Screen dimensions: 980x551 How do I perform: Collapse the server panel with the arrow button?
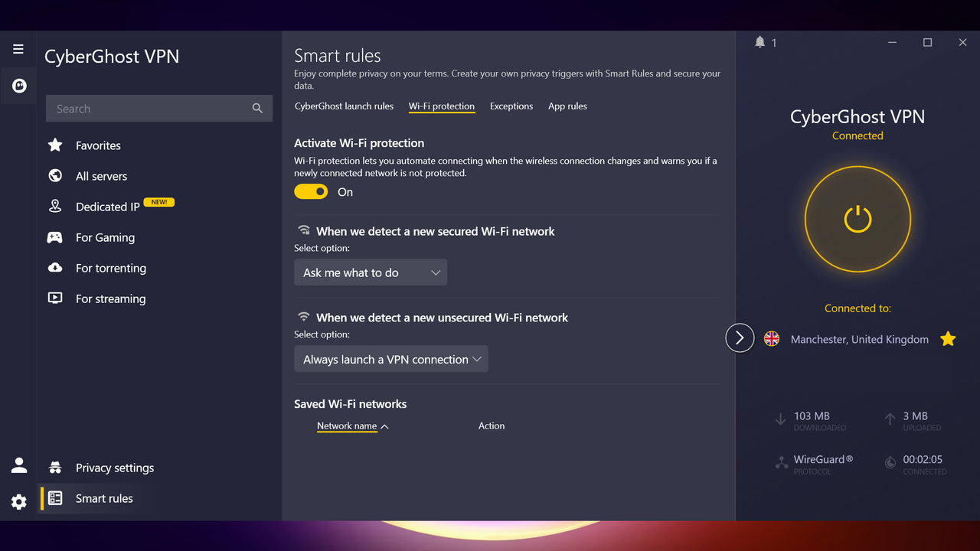click(740, 337)
